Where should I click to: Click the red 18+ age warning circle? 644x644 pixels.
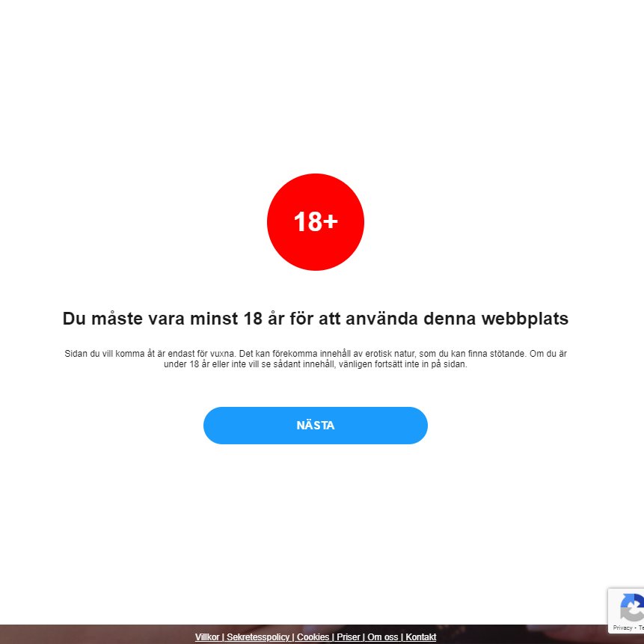(316, 222)
